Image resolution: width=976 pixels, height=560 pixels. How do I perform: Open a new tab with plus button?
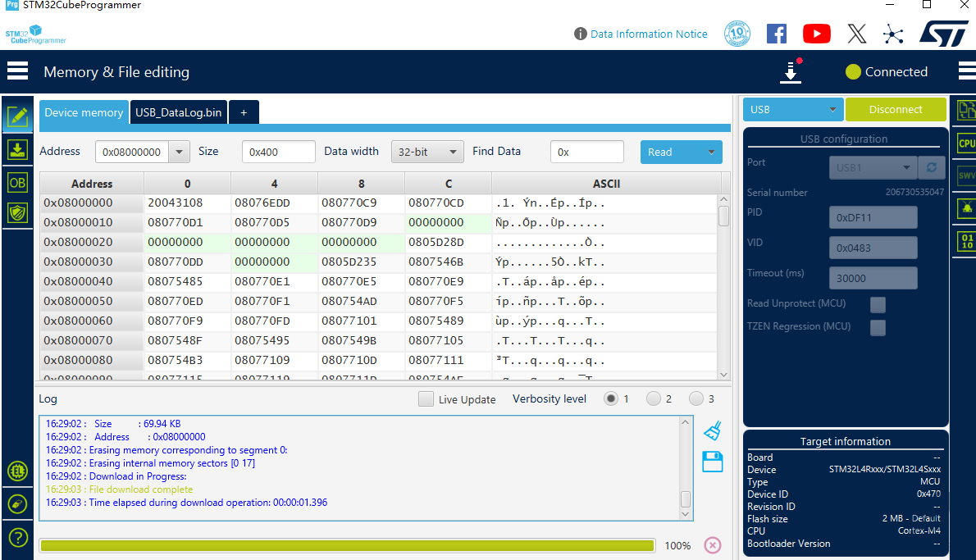(x=244, y=112)
